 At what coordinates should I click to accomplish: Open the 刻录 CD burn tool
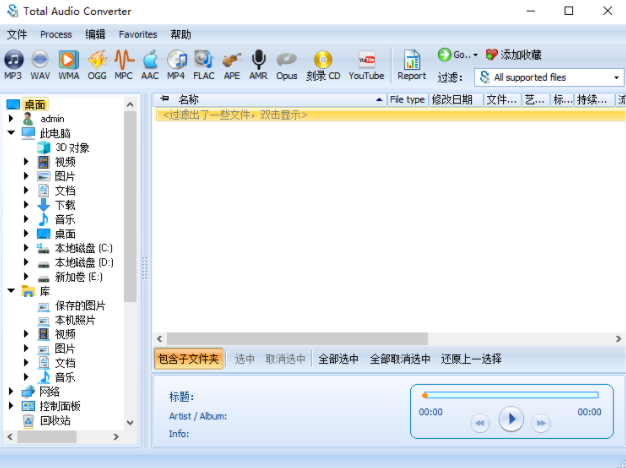point(323,64)
